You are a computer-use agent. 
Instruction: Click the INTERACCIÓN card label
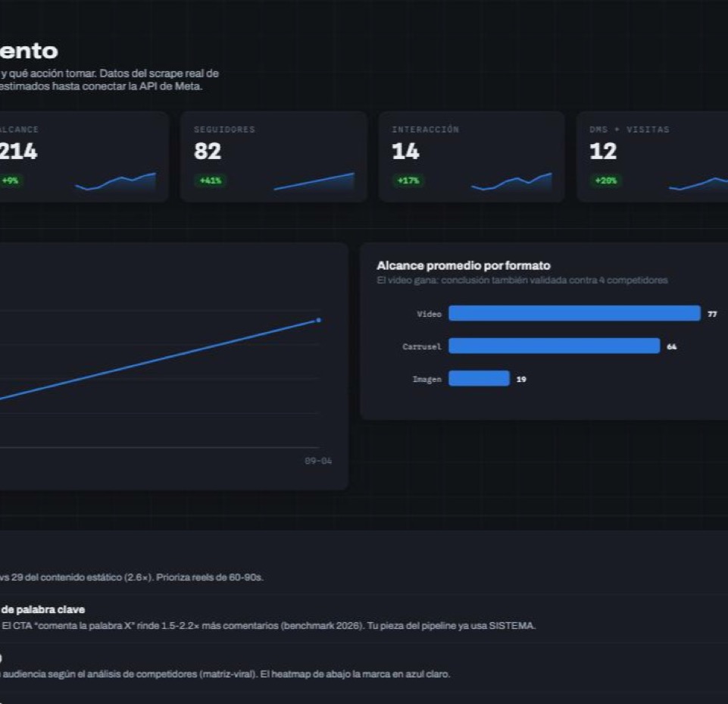click(x=425, y=130)
